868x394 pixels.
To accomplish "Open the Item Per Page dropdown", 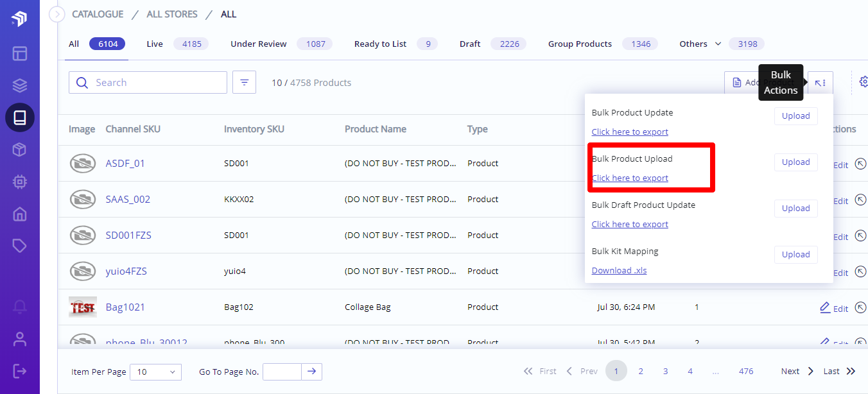I will point(155,372).
